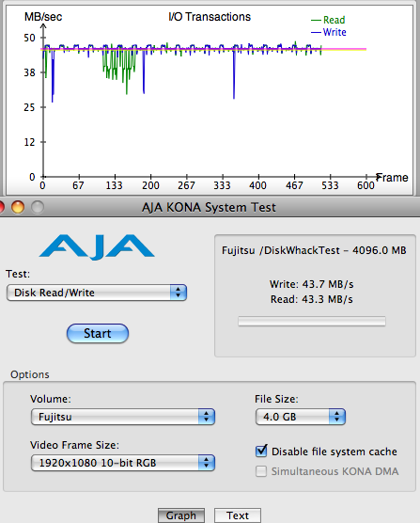
Task: Switch to the Text tab
Action: coord(238,515)
